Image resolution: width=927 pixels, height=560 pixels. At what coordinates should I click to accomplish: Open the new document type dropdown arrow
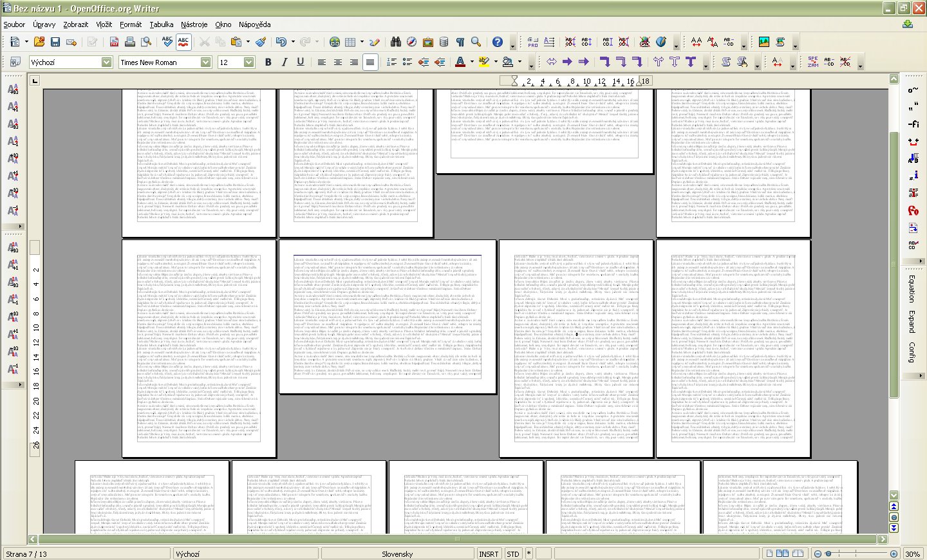[x=26, y=42]
